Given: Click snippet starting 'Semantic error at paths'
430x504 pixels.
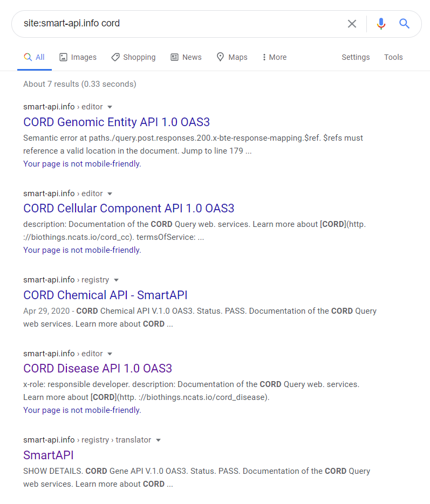Looking at the screenshot, I should [193, 144].
